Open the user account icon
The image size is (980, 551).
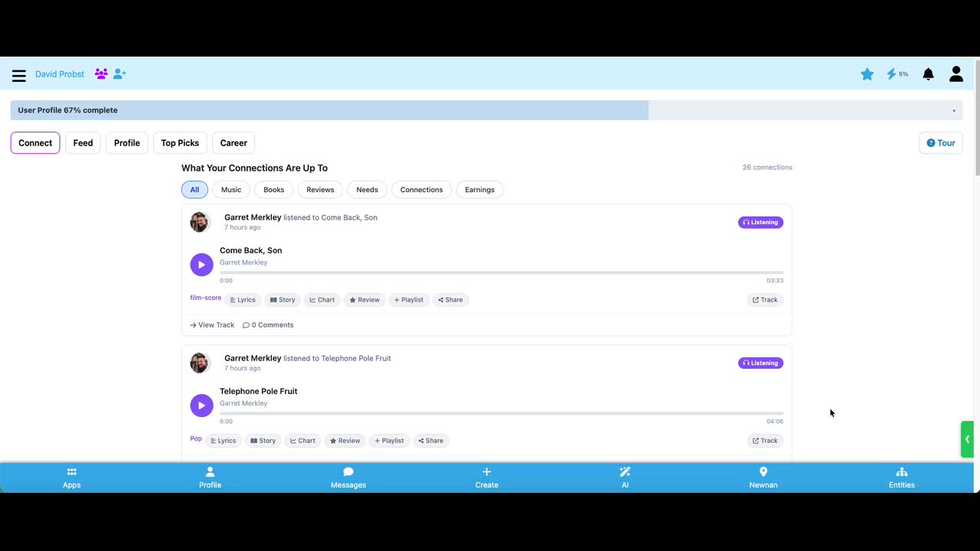[x=956, y=74]
